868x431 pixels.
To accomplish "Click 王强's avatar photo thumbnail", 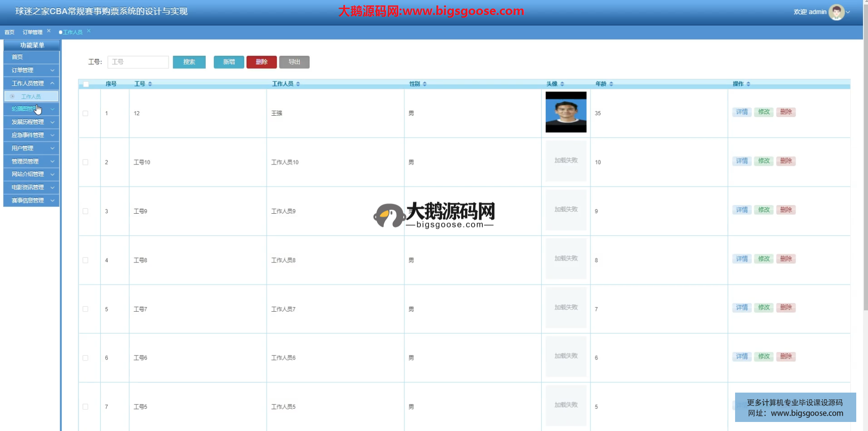I will 566,112.
